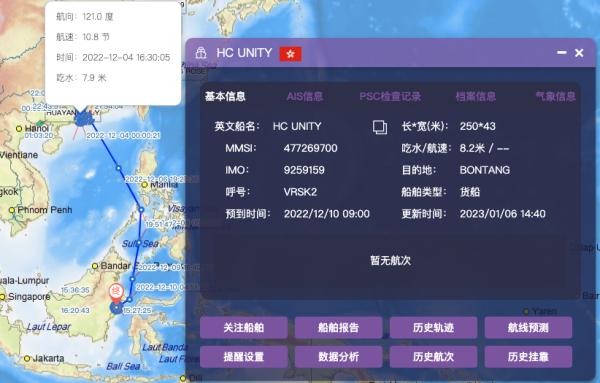This screenshot has height=383, width=600.
Task: Open the 船舶报告 button
Action: [x=339, y=328]
